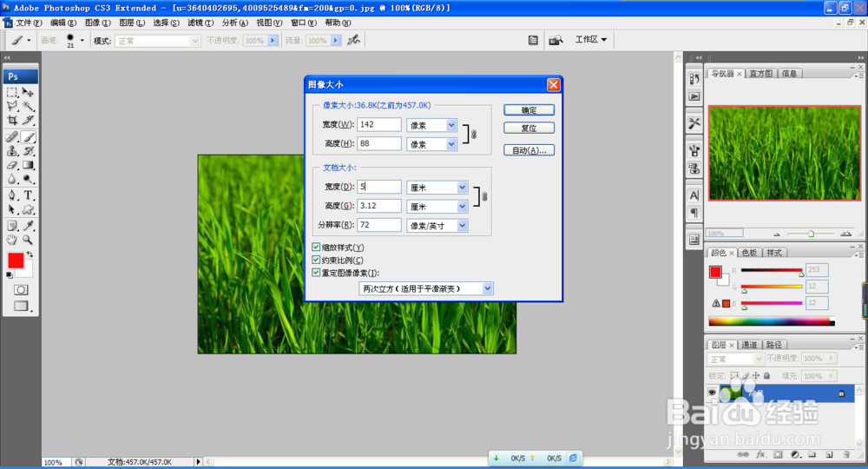Select the Notes tool
The height and width of the screenshot is (469, 868).
pos(11,226)
